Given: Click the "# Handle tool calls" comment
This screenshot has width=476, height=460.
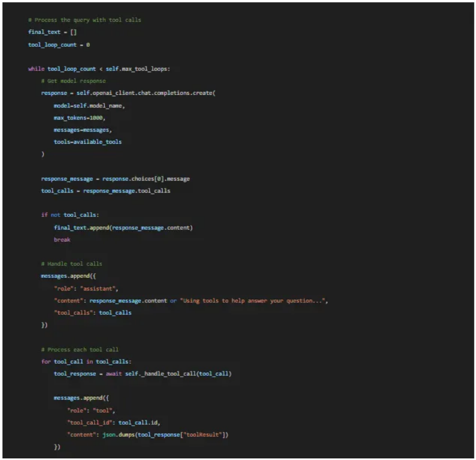Looking at the screenshot, I should 72,264.
